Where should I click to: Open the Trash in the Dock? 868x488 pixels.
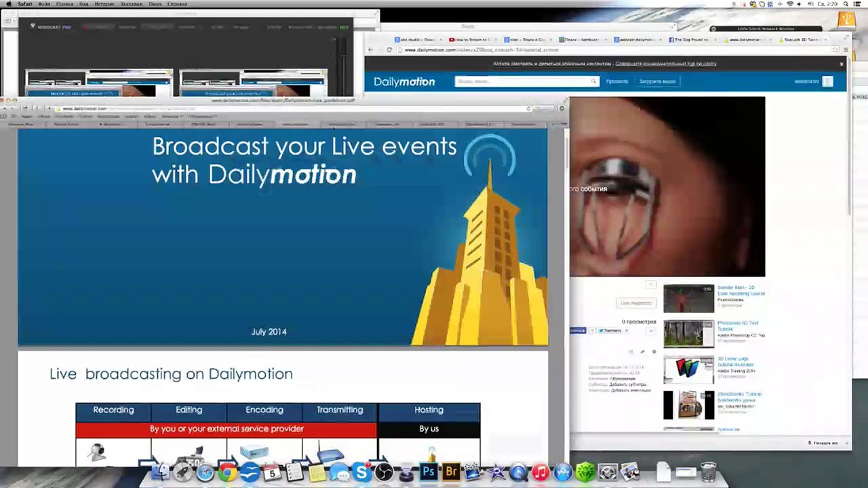click(x=708, y=472)
